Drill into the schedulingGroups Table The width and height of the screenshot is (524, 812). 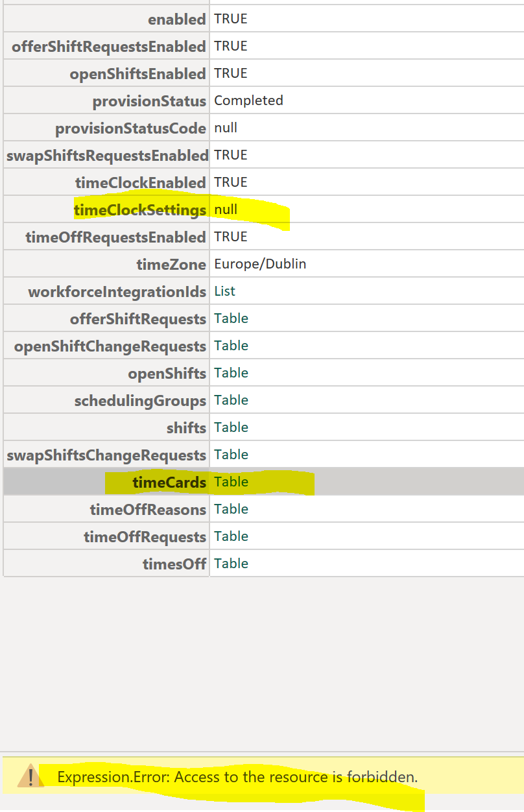click(231, 400)
